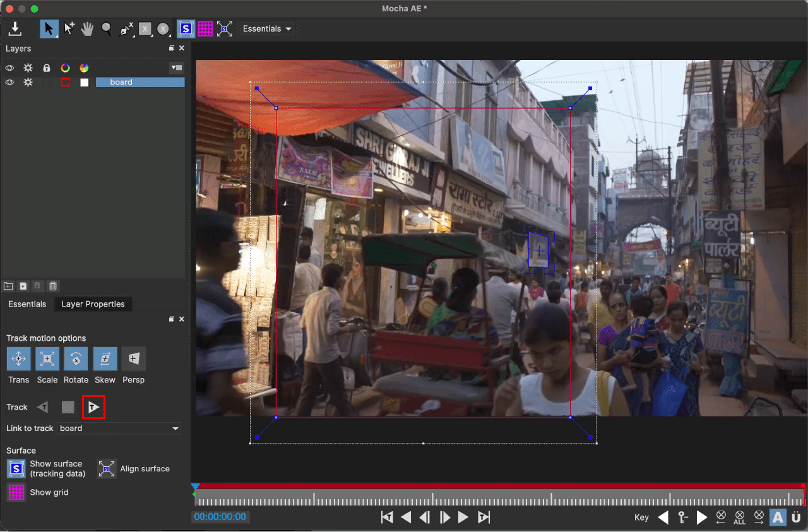
Task: Step back one frame
Action: [425, 517]
